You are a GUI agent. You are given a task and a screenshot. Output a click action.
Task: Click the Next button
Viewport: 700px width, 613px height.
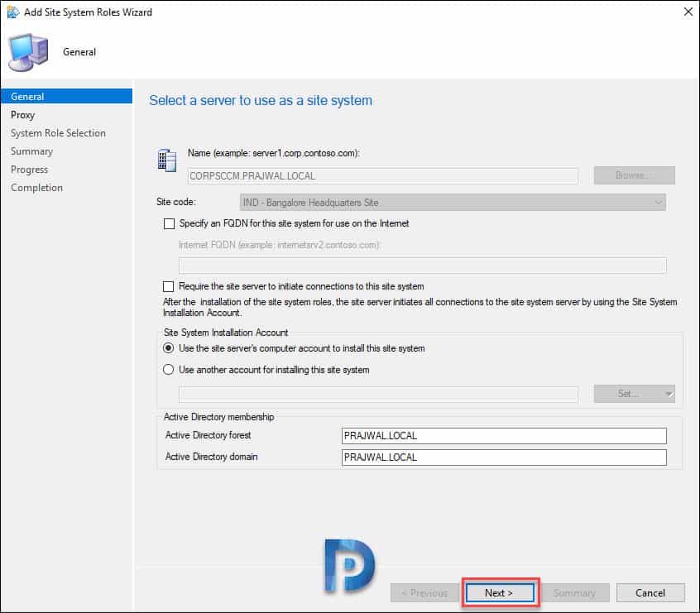click(x=500, y=593)
